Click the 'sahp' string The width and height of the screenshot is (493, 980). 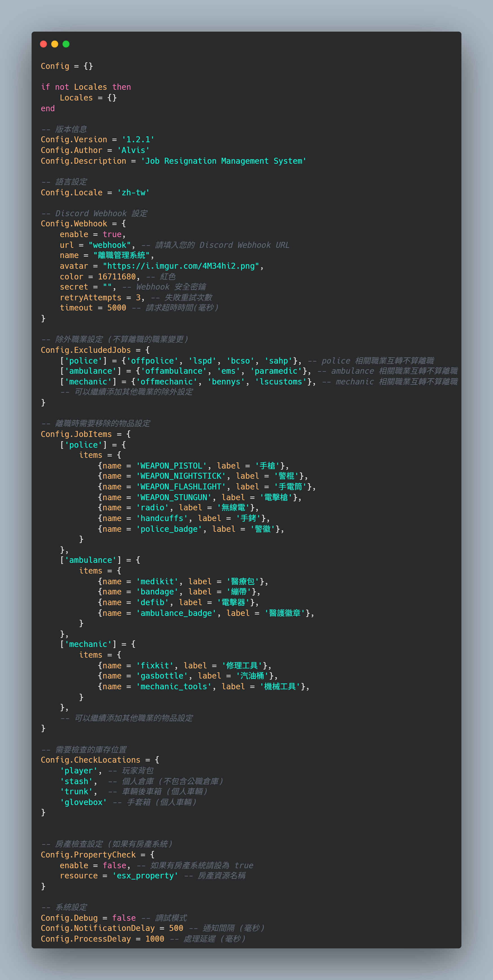(279, 361)
